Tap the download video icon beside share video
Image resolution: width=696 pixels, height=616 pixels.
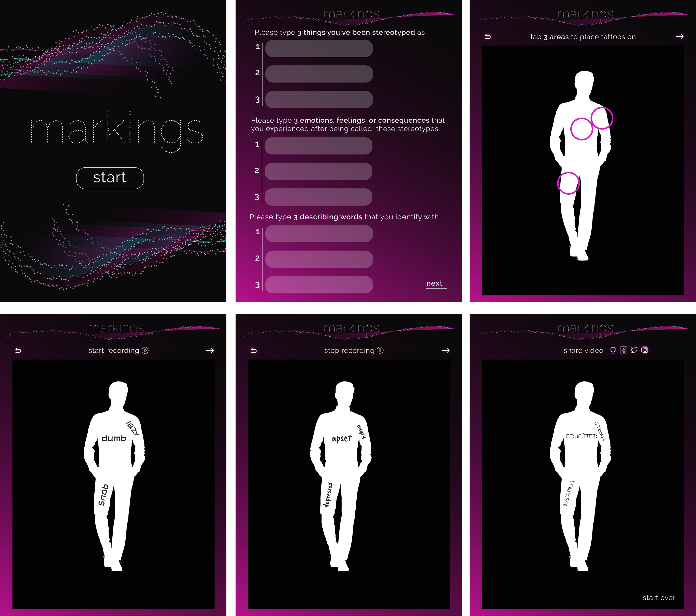pyautogui.click(x=613, y=350)
